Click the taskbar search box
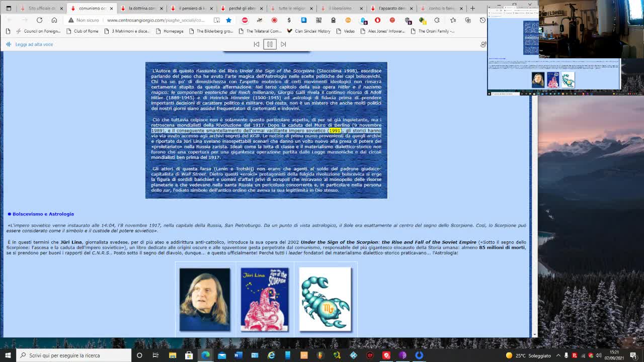Viewport: 644px width, 362px height. tap(73, 355)
